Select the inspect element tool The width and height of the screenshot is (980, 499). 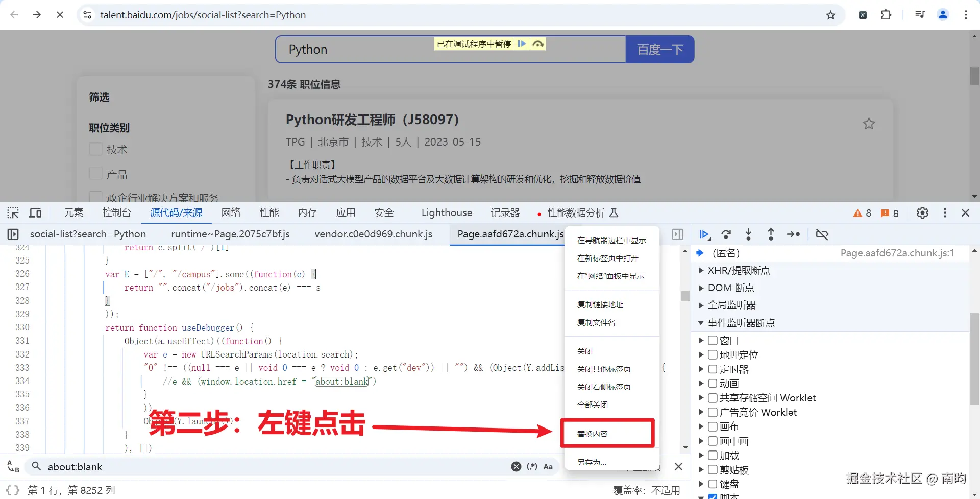point(12,213)
